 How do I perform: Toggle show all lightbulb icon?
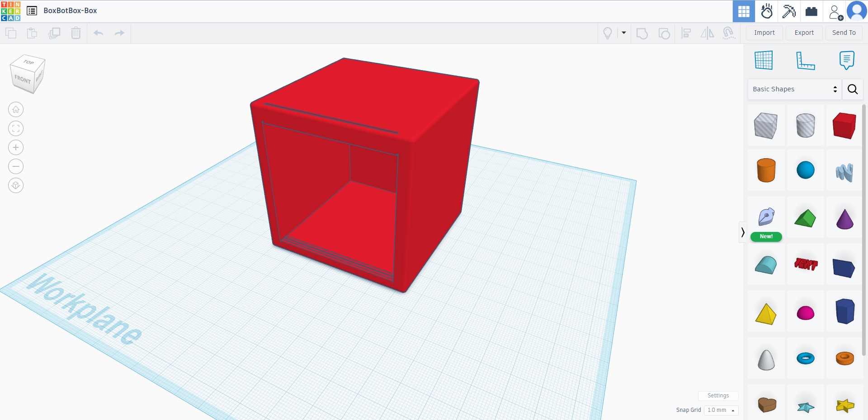(x=608, y=33)
